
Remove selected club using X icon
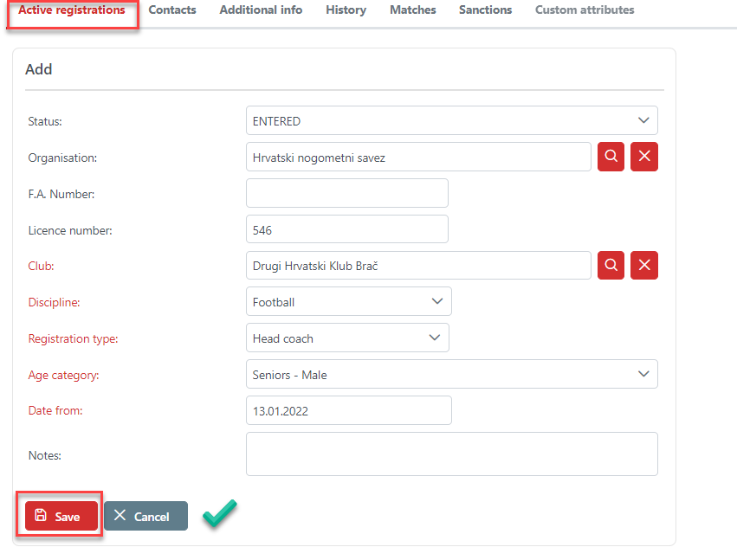643,266
